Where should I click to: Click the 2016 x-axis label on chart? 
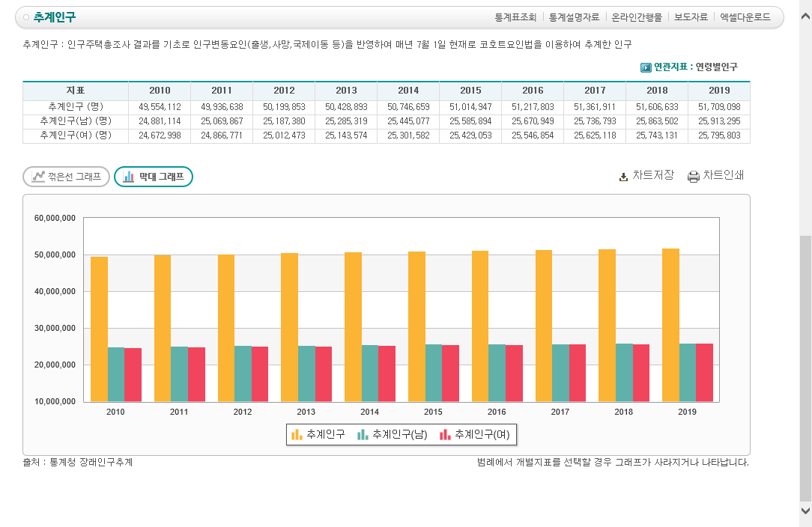(x=497, y=412)
